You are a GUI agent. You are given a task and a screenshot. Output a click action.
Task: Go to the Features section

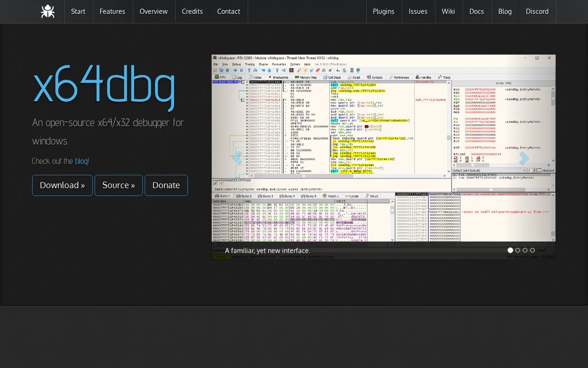click(x=113, y=11)
